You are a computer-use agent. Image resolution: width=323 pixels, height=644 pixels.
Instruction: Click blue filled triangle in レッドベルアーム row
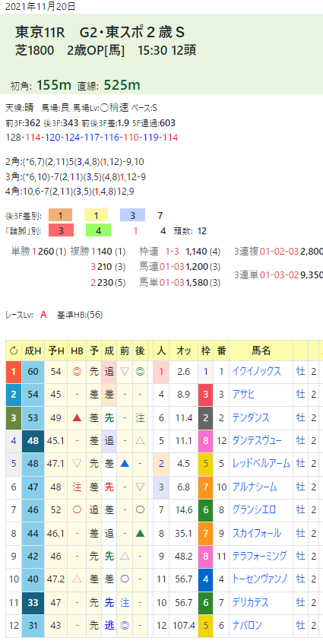coord(125,464)
